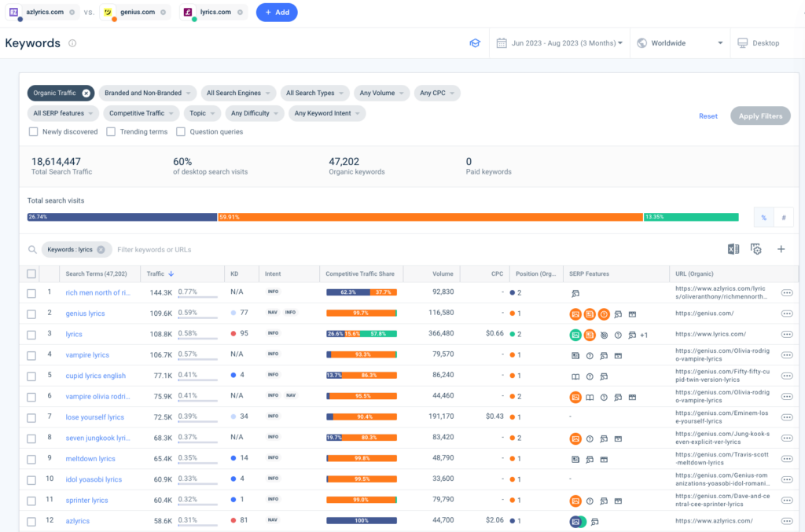Click the graduation cap tutorial icon
The height and width of the screenshot is (532, 805).
tap(475, 43)
